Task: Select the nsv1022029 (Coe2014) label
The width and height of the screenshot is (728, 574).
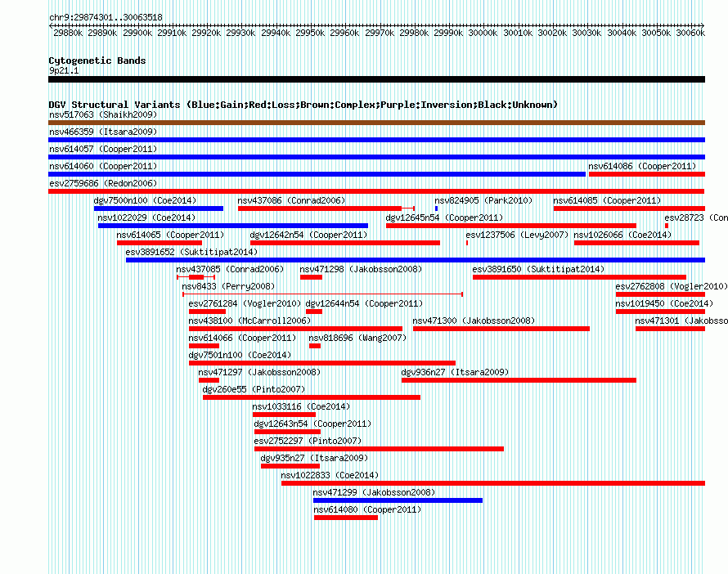Action: pyautogui.click(x=146, y=217)
